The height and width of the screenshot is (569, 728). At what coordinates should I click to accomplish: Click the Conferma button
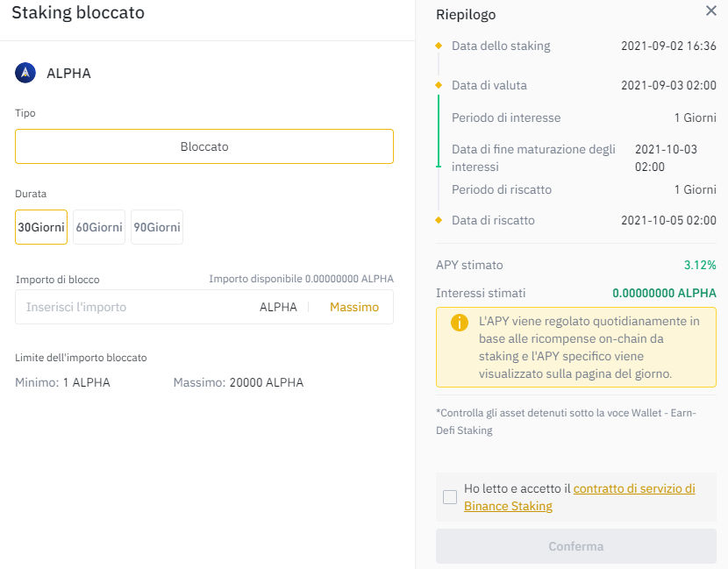[x=575, y=546]
